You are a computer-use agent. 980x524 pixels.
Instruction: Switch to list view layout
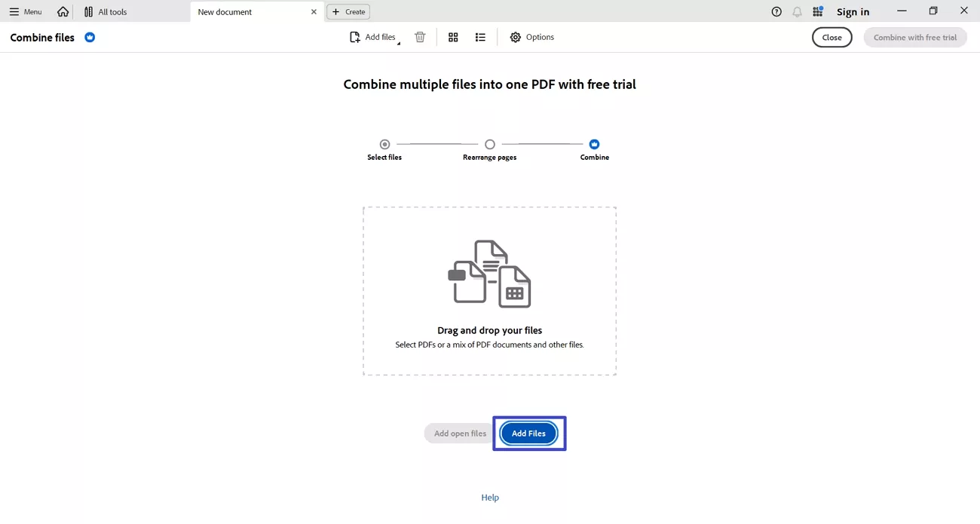(480, 37)
